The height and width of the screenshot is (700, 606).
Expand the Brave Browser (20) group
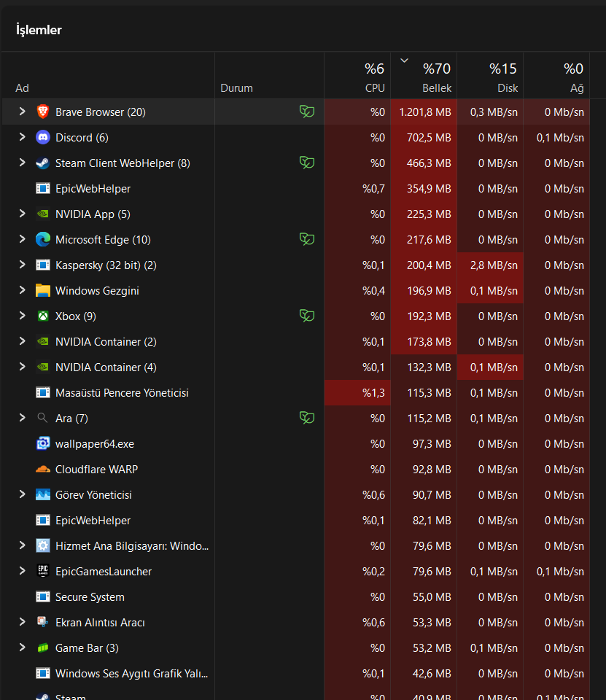(x=23, y=111)
